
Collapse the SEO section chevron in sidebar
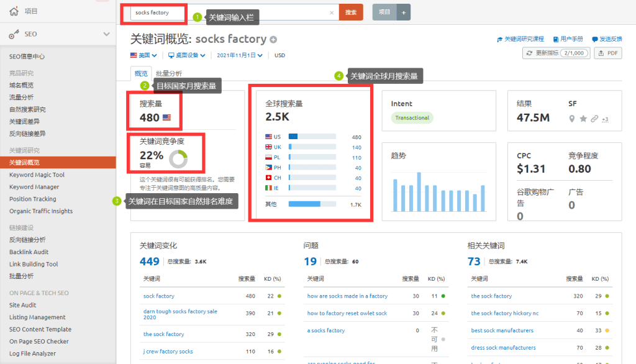[106, 34]
